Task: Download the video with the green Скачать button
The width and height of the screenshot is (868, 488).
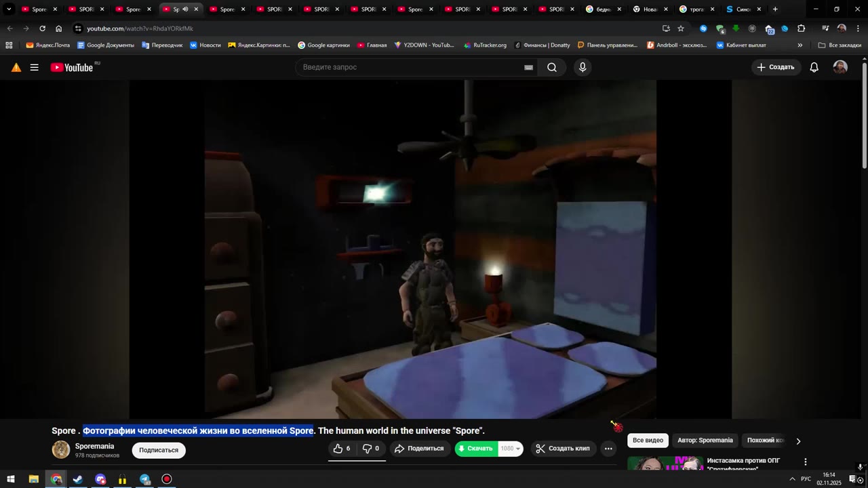Action: (475, 449)
